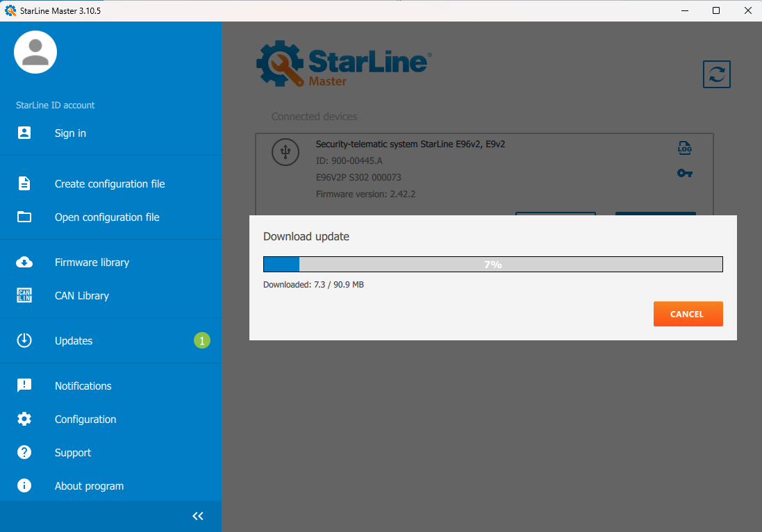The height and width of the screenshot is (532, 762).
Task: Open About program entry
Action: point(89,486)
